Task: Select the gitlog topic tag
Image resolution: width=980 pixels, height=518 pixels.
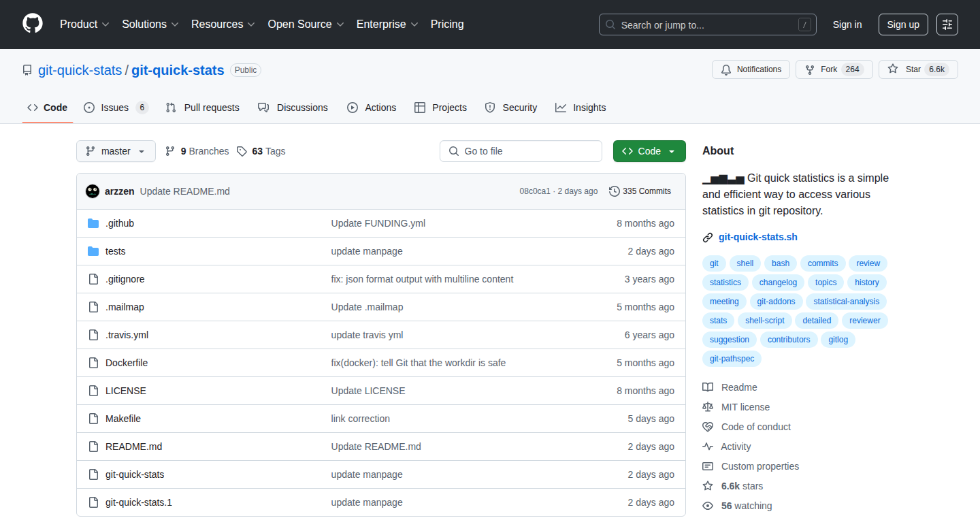Action: pos(838,340)
